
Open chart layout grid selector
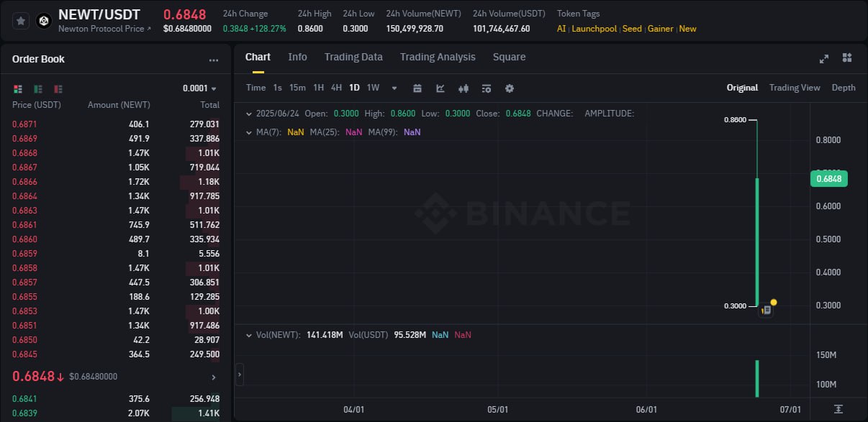coord(847,58)
